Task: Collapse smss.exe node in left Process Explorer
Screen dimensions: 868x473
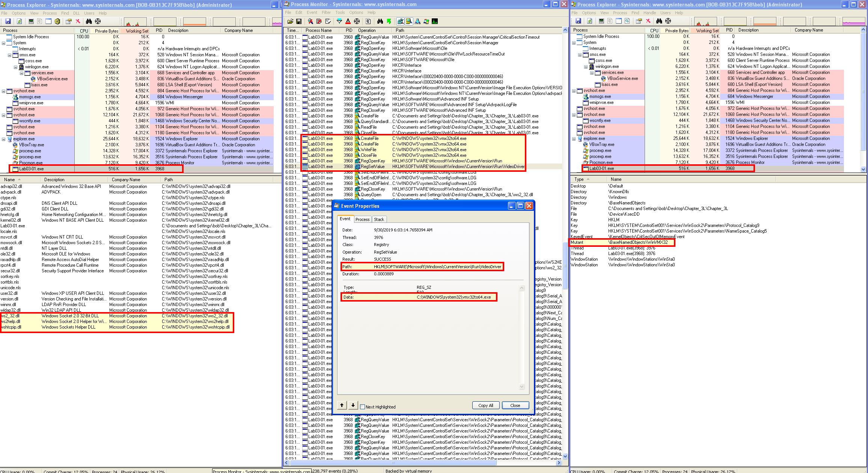Action: pos(10,55)
